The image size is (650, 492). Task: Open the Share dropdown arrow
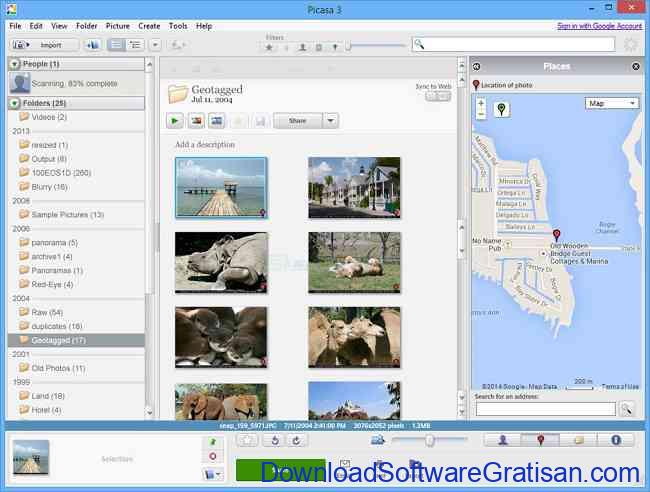point(331,121)
